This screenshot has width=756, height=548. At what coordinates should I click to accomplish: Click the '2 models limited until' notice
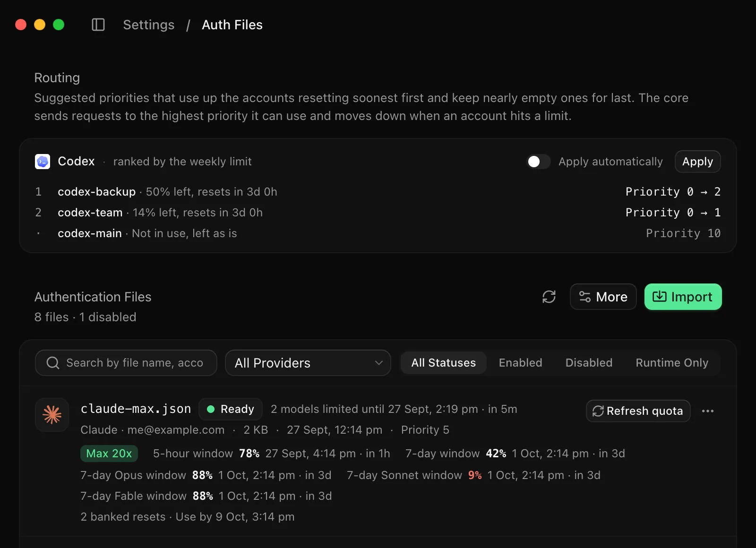click(x=394, y=409)
